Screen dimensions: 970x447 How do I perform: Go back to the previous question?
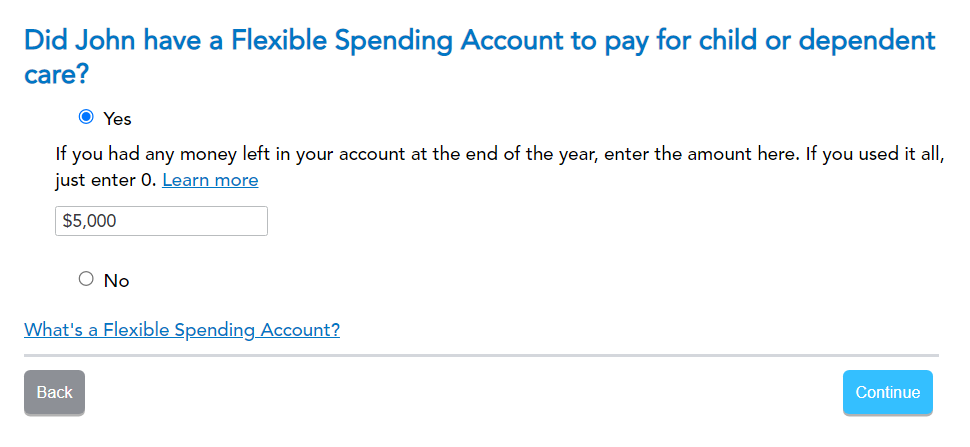point(54,392)
